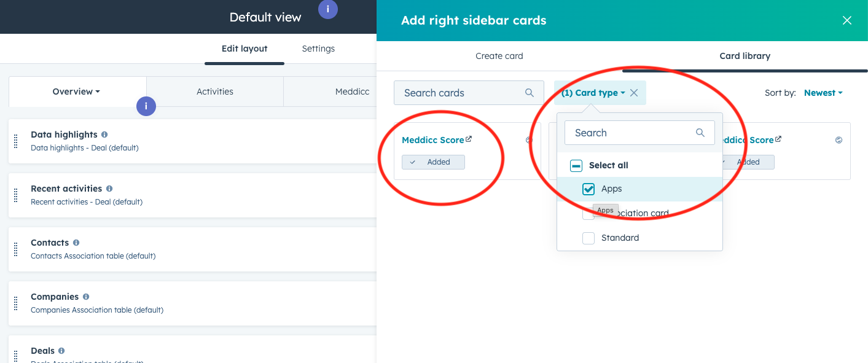Open the Newest sort dropdown
The height and width of the screenshot is (363, 868).
(x=823, y=92)
